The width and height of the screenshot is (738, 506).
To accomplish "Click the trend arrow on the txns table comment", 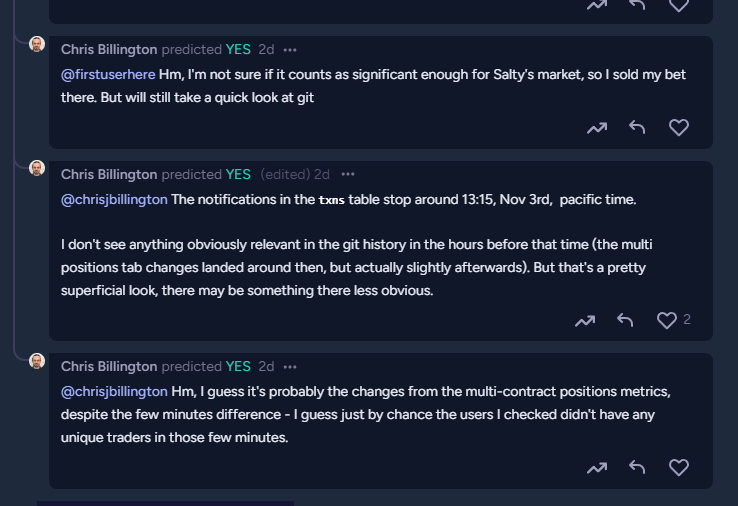I will click(585, 321).
